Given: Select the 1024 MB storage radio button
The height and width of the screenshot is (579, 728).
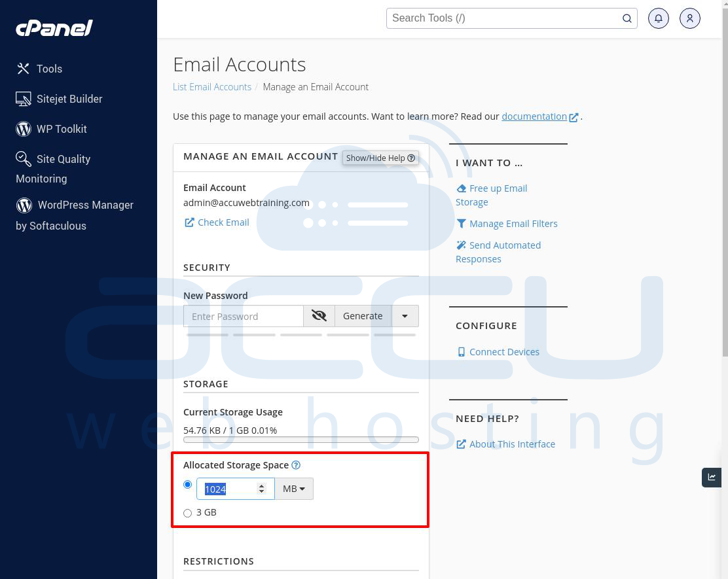Looking at the screenshot, I should 187,484.
